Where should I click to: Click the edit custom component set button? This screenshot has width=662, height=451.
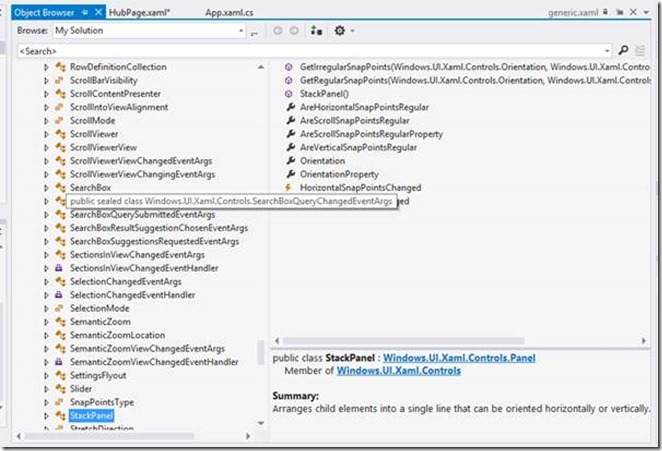point(254,32)
